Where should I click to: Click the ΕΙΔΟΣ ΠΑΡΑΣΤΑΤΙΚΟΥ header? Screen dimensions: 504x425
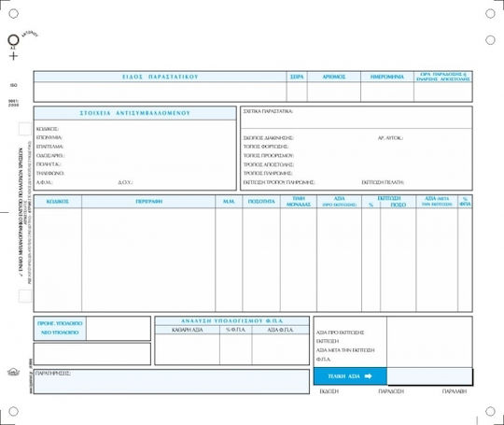point(161,77)
